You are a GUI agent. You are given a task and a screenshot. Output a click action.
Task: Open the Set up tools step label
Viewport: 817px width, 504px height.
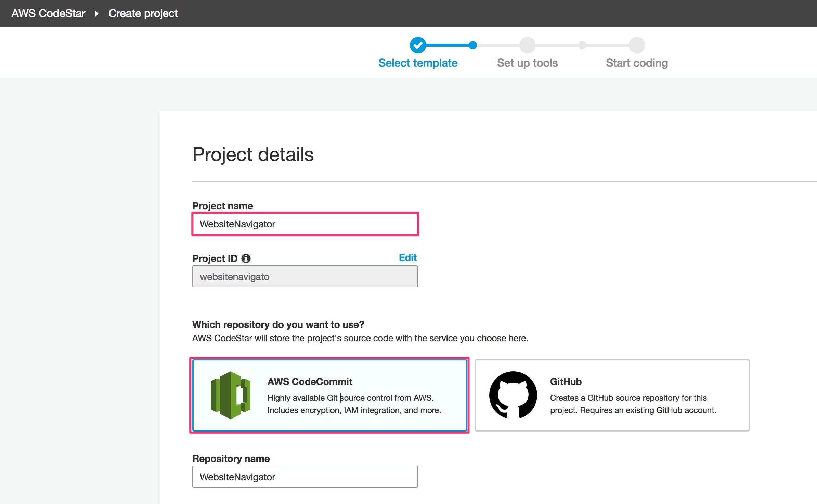pyautogui.click(x=527, y=63)
